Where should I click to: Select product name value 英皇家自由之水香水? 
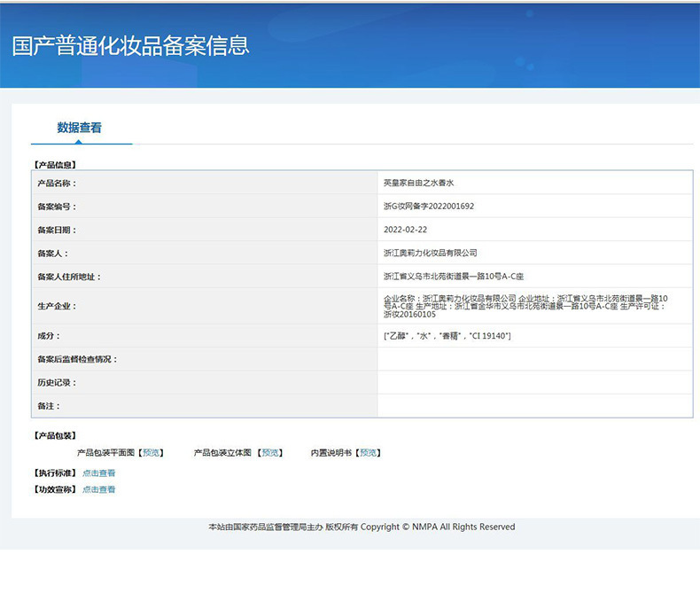coord(418,183)
